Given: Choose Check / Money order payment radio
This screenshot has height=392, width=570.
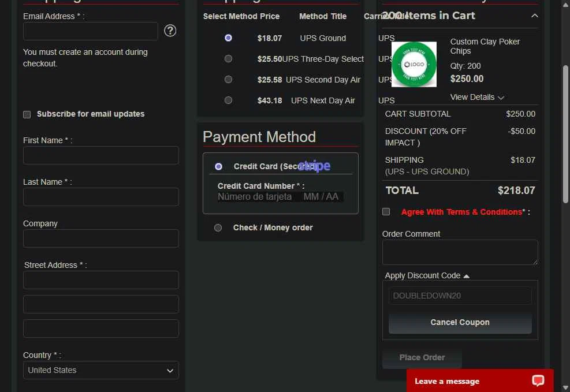Looking at the screenshot, I should (x=218, y=228).
